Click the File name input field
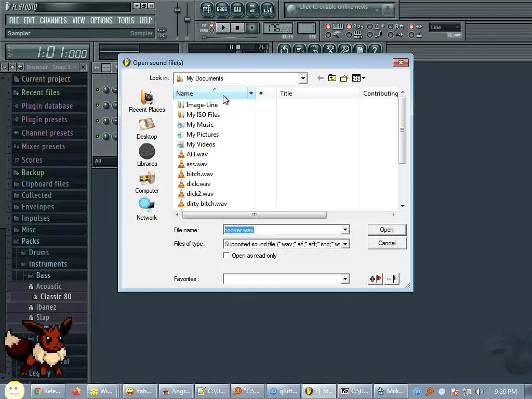This screenshot has height=399, width=532. coord(282,230)
